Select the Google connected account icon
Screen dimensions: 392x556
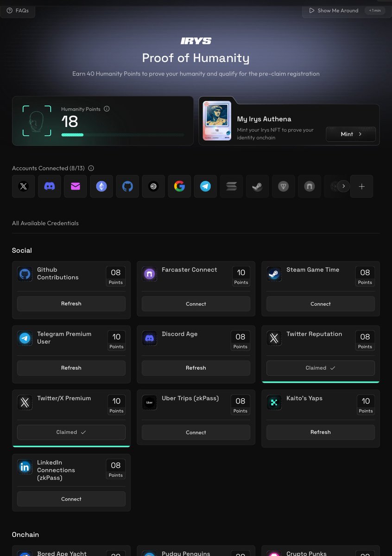[x=179, y=186]
